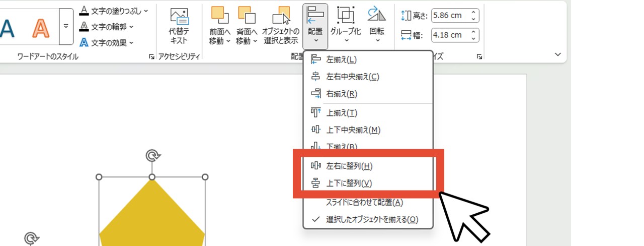Click the pentagon's top-center resize handle
Screen dimensions: 644x246
click(152, 177)
